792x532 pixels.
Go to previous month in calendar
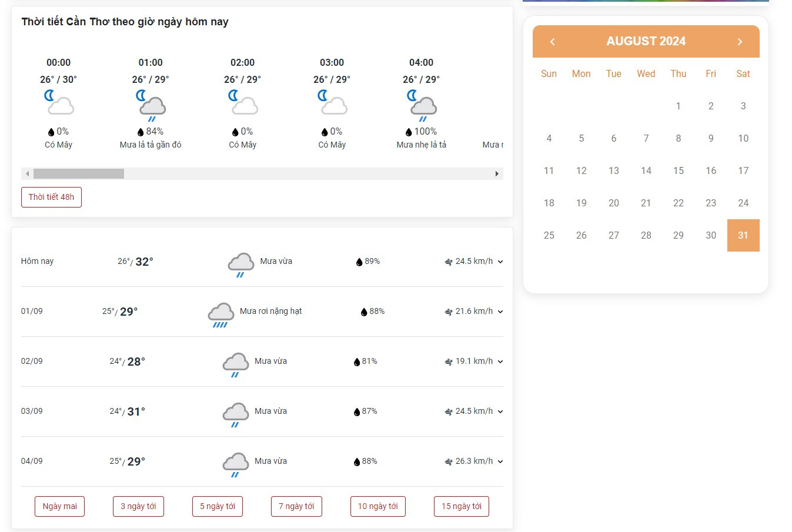[x=552, y=41]
